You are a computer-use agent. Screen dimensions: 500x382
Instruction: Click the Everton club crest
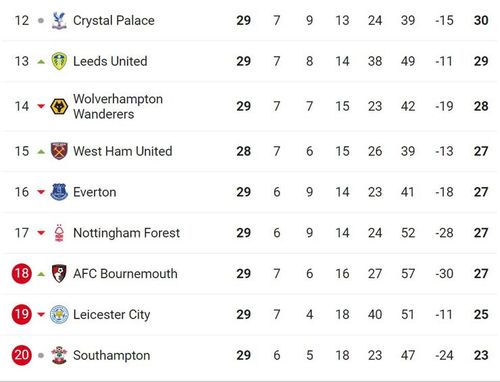click(x=59, y=192)
